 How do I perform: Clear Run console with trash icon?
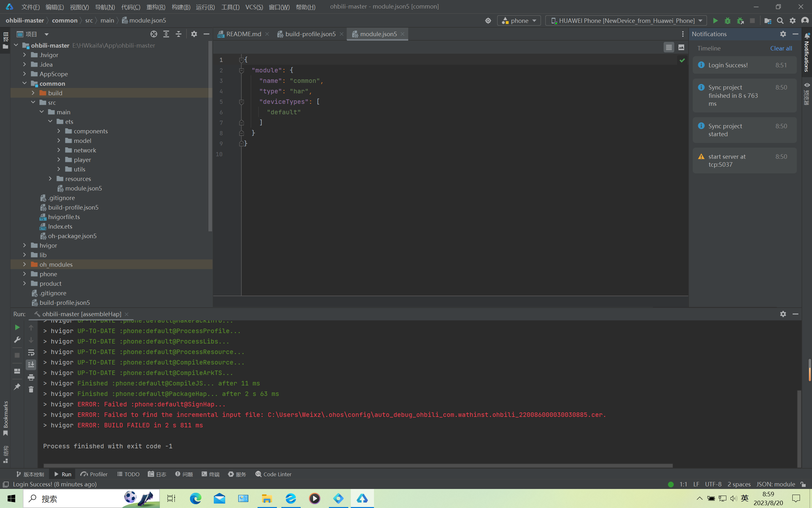tap(31, 389)
